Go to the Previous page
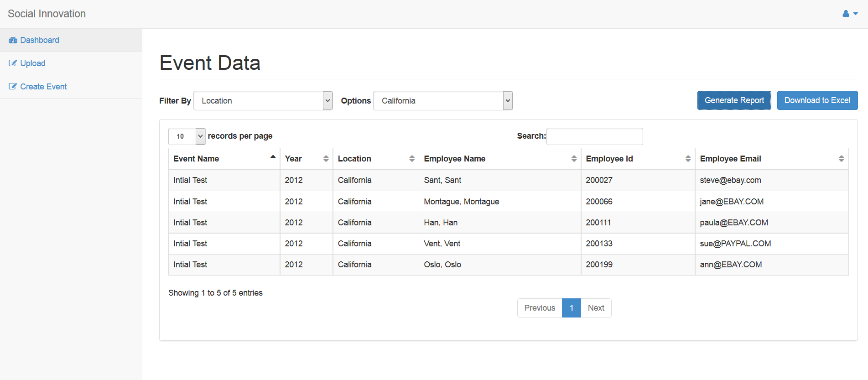This screenshot has height=380, width=868. (x=540, y=308)
